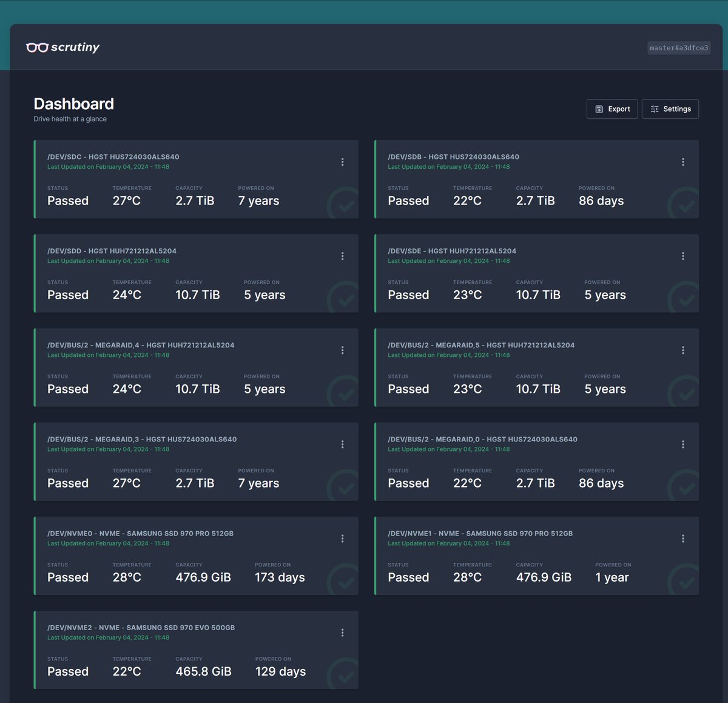Click the passed checkmark icon on /DEV/NVME2 card

(344, 674)
